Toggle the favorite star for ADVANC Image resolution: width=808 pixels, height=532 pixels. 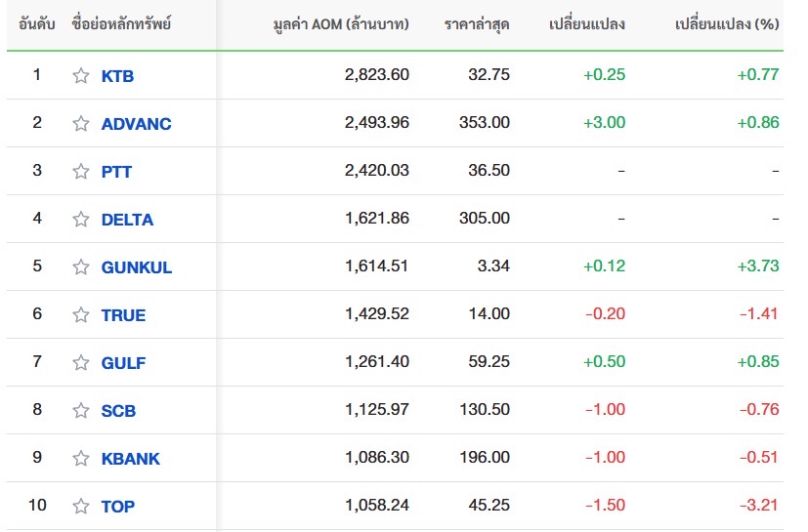(80, 124)
